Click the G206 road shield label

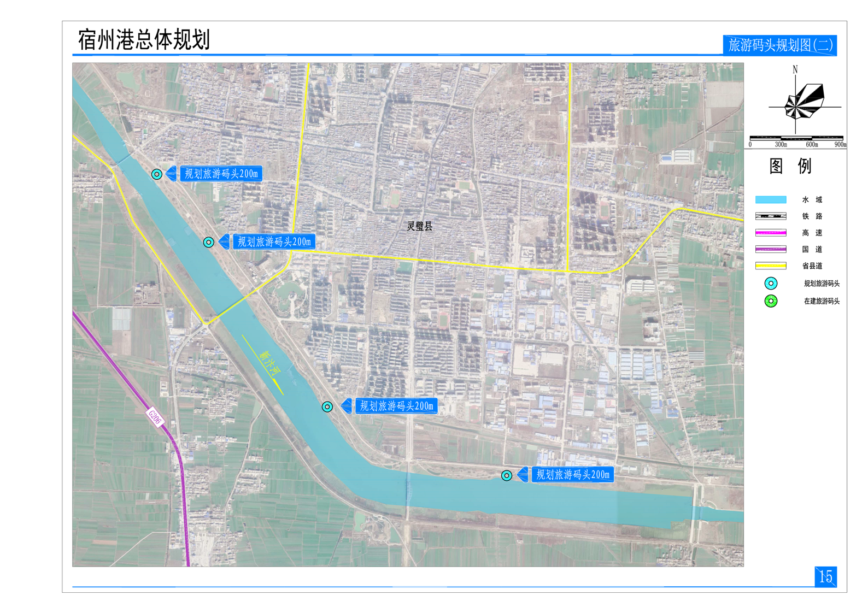tap(155, 417)
